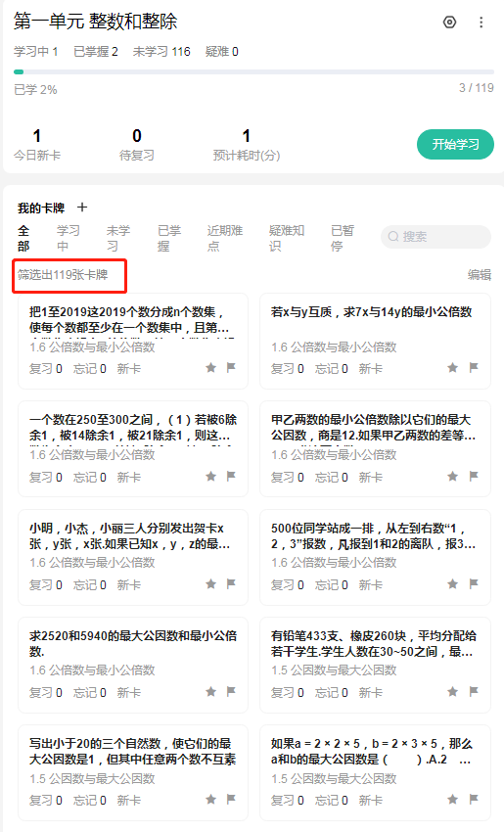The image size is (504, 832).
Task: Click the 开始学习 button
Action: [455, 144]
